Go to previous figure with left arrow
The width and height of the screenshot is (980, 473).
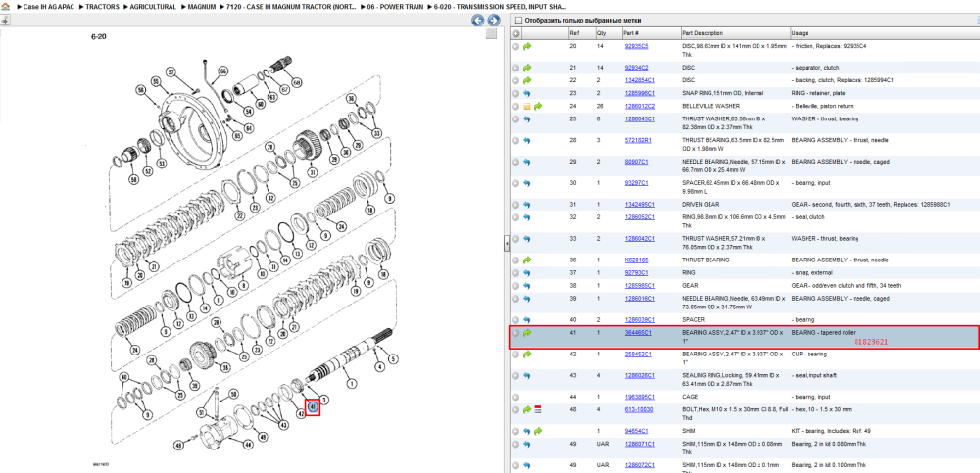pyautogui.click(x=477, y=21)
